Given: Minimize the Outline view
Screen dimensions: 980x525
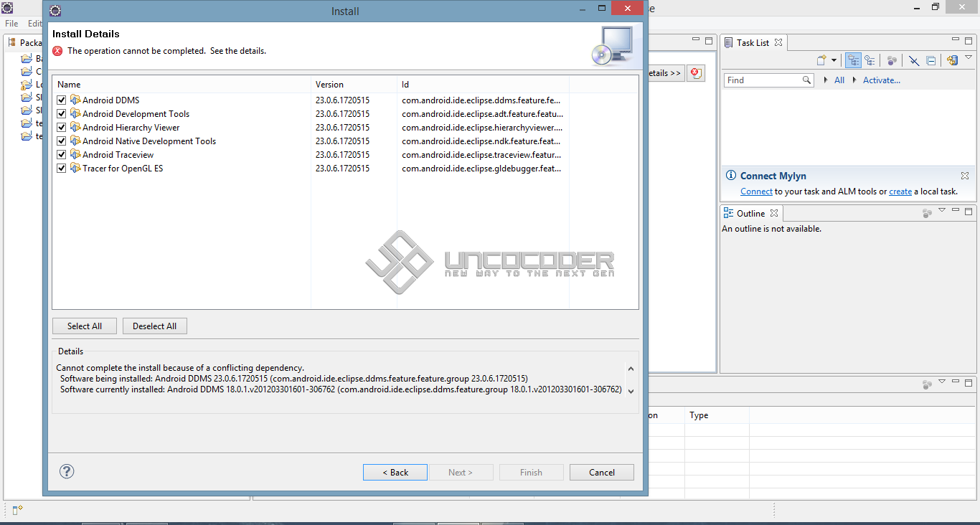Looking at the screenshot, I should pyautogui.click(x=956, y=211).
